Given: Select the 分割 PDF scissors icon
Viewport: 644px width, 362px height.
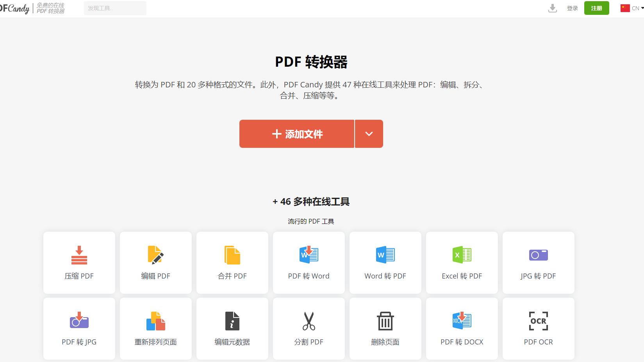Looking at the screenshot, I should click(309, 321).
